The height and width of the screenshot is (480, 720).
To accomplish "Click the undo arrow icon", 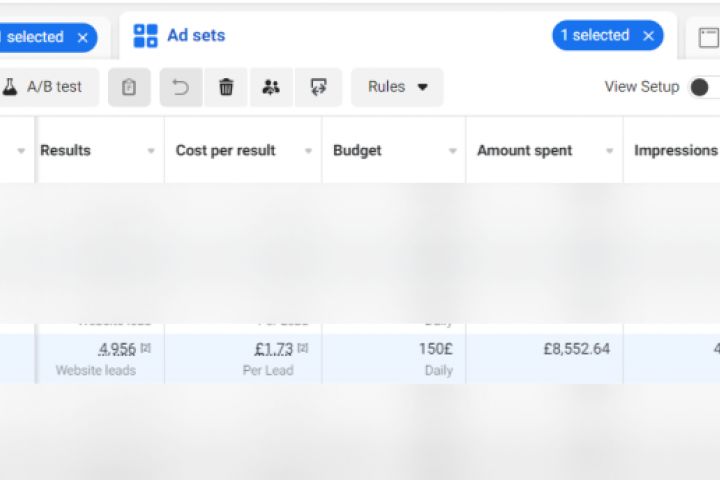I will click(x=181, y=87).
